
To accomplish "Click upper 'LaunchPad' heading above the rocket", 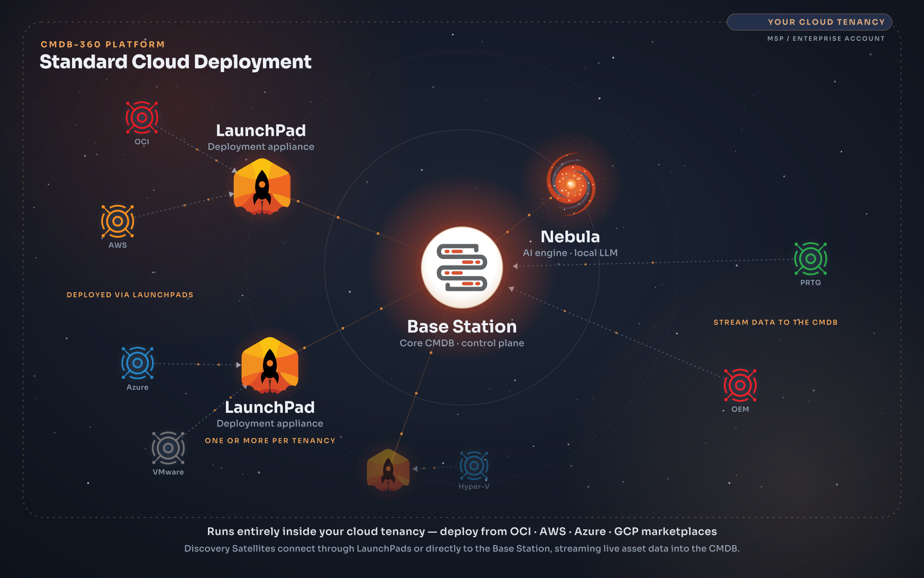I will click(261, 130).
